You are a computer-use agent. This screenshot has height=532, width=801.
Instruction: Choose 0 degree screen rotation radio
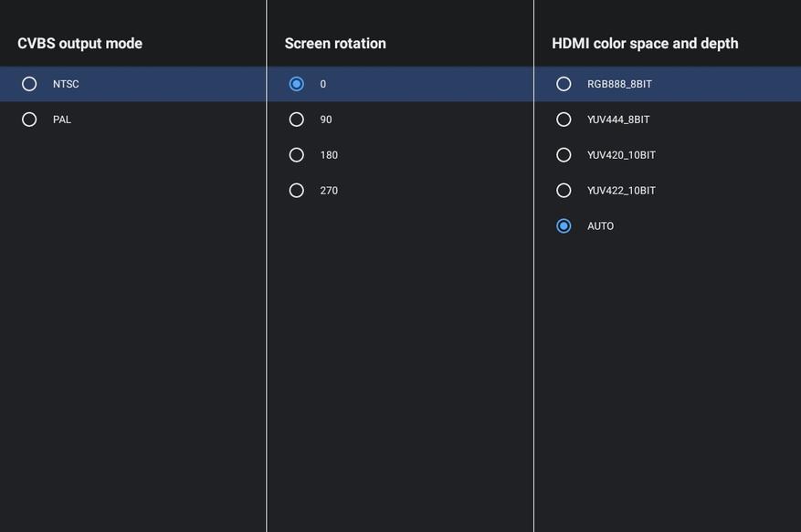[x=297, y=84]
